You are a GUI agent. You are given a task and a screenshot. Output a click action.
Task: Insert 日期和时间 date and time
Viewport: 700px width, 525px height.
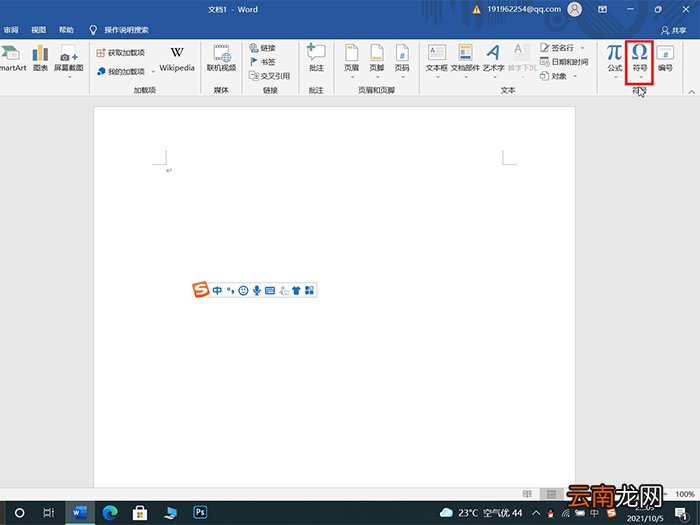[564, 62]
